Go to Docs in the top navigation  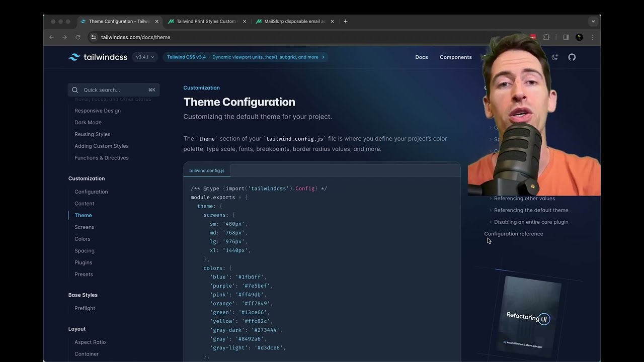(422, 57)
